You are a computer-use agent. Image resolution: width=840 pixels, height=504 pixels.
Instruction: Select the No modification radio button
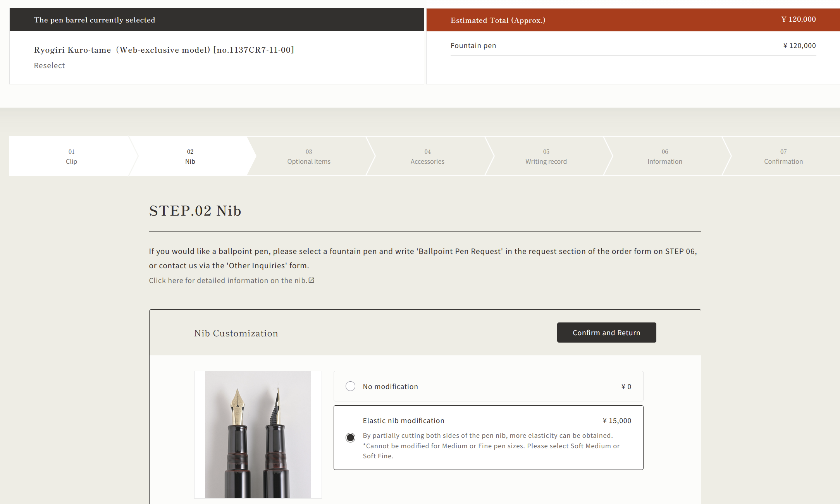pyautogui.click(x=350, y=386)
